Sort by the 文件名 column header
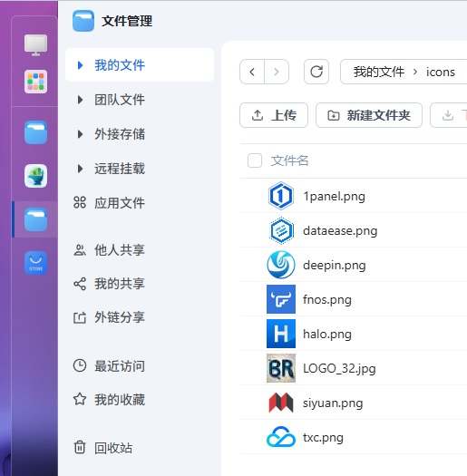 (x=289, y=160)
